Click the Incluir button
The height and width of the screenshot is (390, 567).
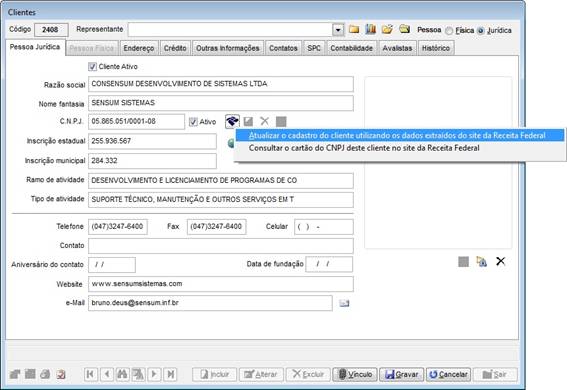tap(214, 374)
